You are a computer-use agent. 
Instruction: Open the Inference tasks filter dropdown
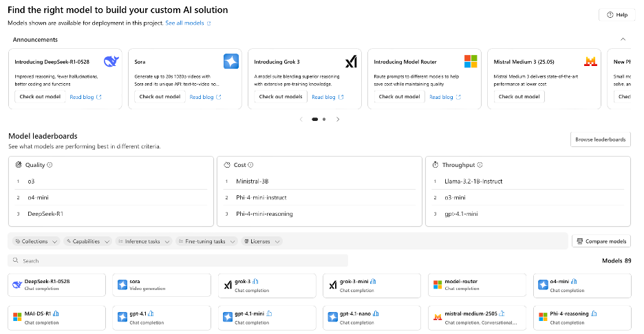143,241
